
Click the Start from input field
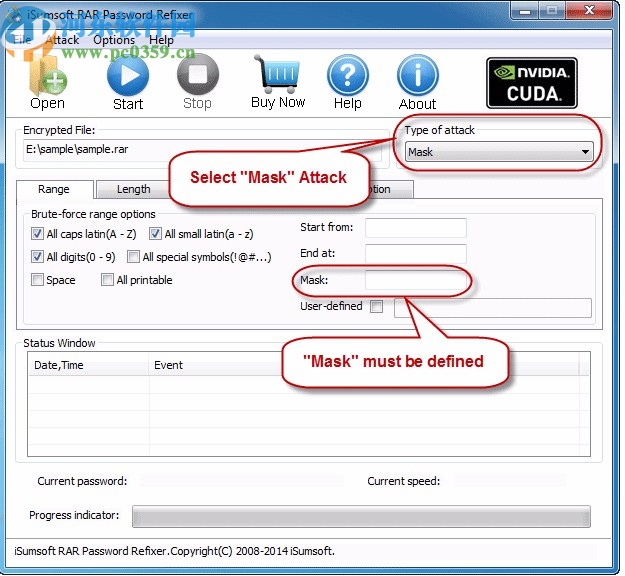coord(416,228)
